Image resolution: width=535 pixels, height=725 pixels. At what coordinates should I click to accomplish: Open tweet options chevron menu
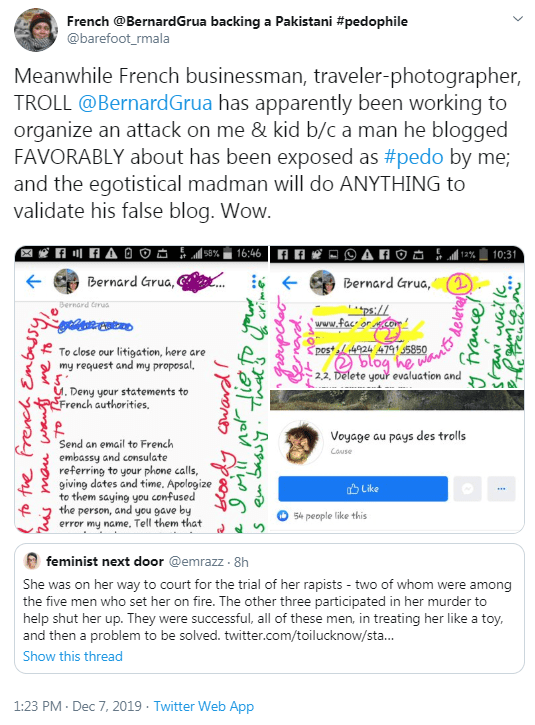pyautogui.click(x=518, y=19)
